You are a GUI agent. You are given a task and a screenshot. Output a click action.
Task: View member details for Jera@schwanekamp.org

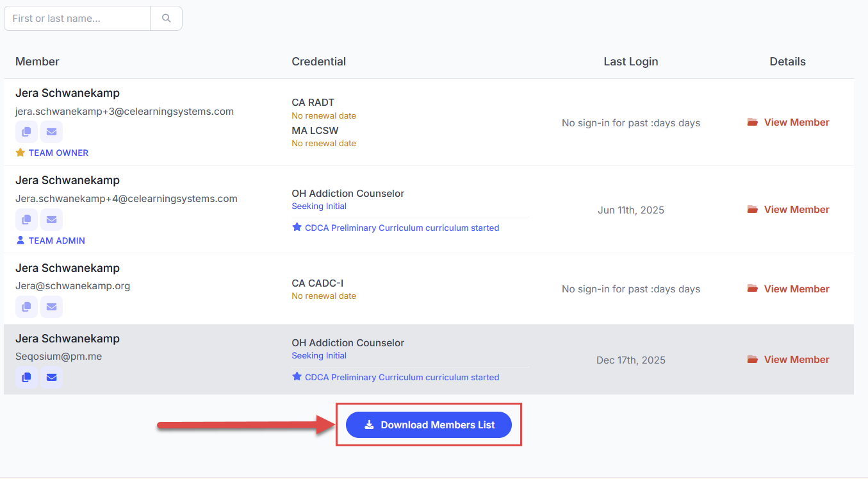point(789,289)
